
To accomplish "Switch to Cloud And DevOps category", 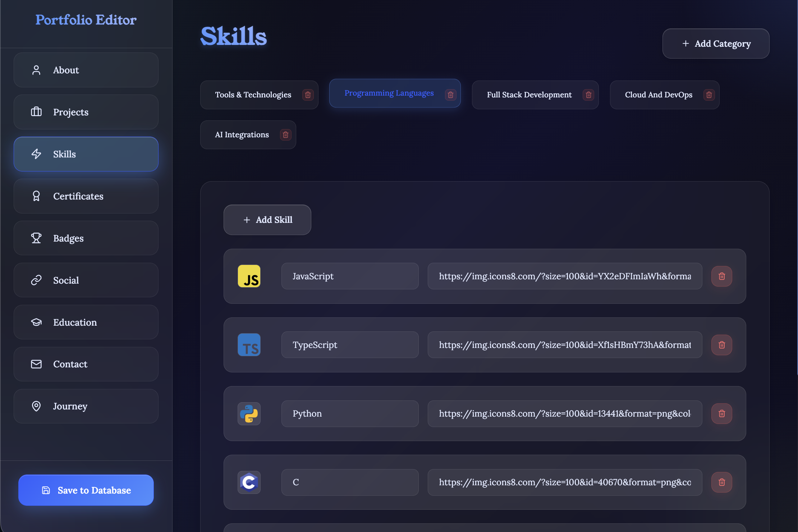I will (658, 95).
